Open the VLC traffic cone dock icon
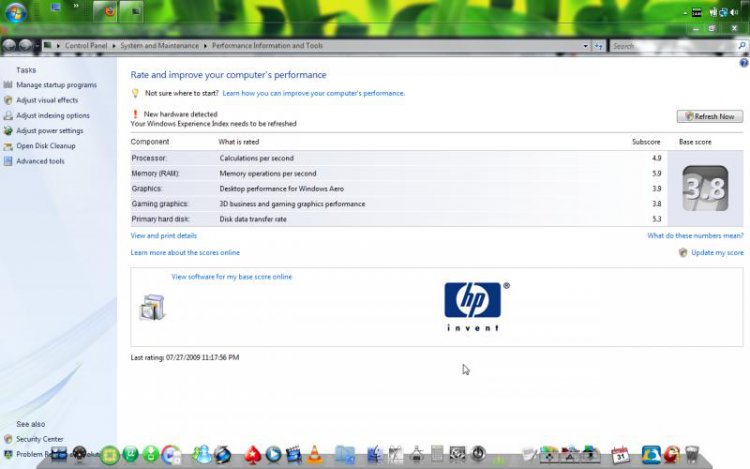This screenshot has height=469, width=750. [314, 454]
